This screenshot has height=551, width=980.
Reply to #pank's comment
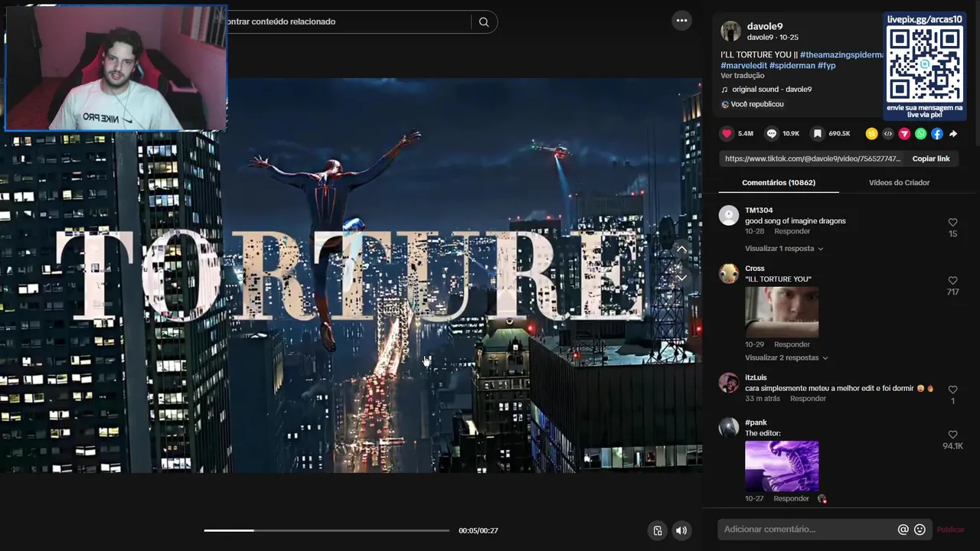coord(791,499)
